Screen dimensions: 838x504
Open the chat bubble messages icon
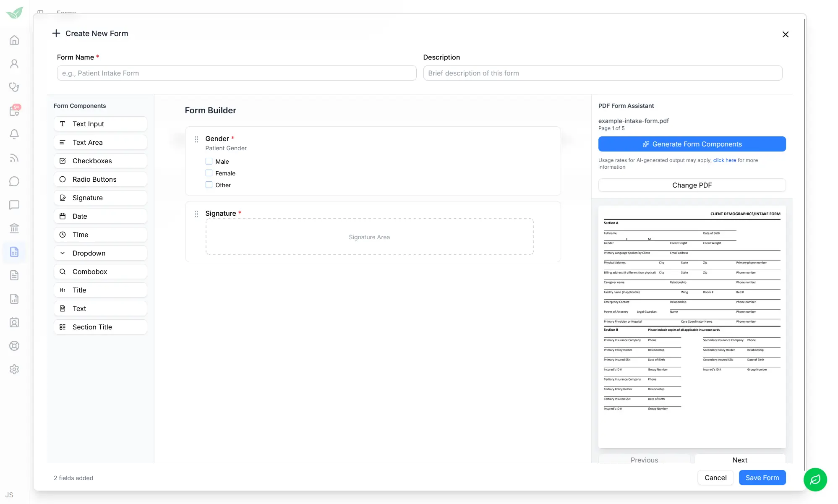14,181
